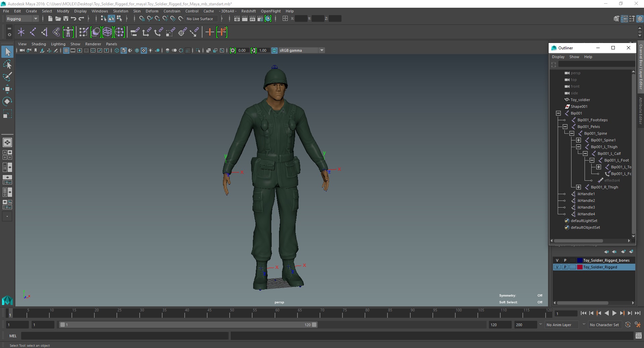Select the Create Joints tool on the shelf
Screen dimensions: 644x348
point(33,32)
